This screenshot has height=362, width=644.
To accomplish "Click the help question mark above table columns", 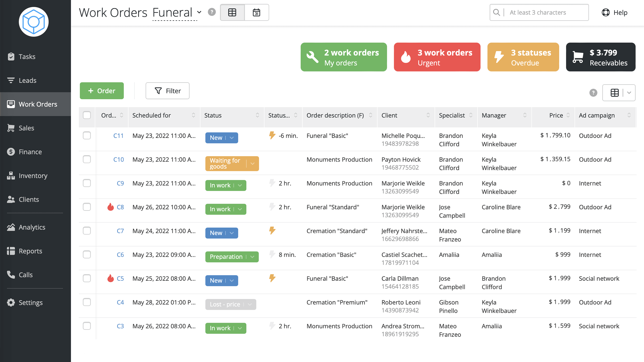I will coord(593,93).
